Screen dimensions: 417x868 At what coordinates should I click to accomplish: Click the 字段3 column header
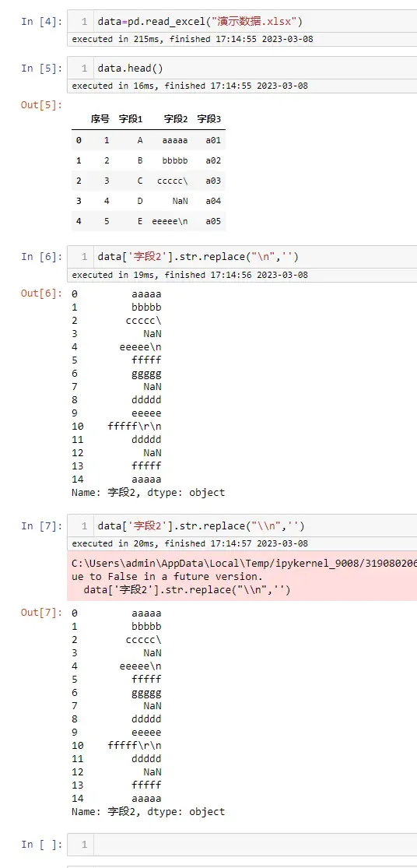pyautogui.click(x=209, y=119)
